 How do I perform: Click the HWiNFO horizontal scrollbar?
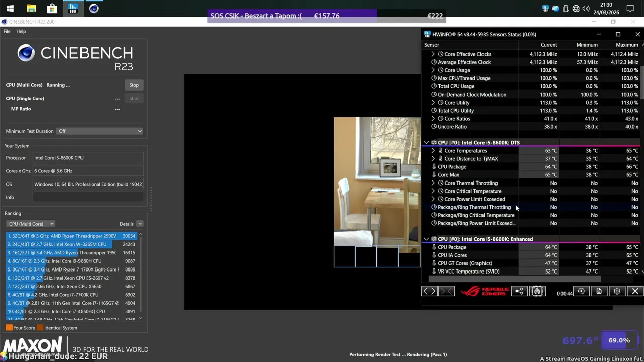tap(515, 278)
